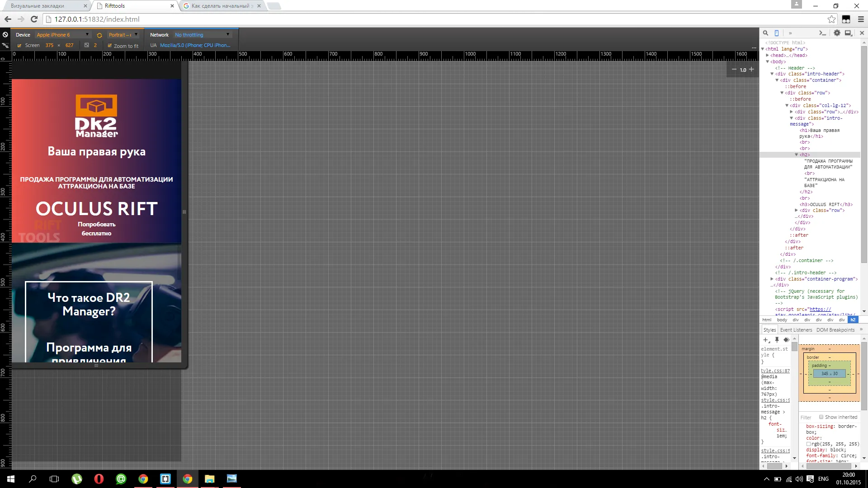
Task: Click the dock side icon in DevTools
Action: click(x=849, y=33)
